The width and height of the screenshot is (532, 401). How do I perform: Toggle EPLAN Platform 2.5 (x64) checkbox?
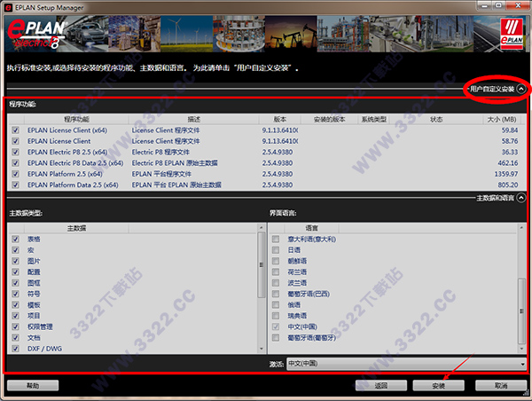(15, 174)
